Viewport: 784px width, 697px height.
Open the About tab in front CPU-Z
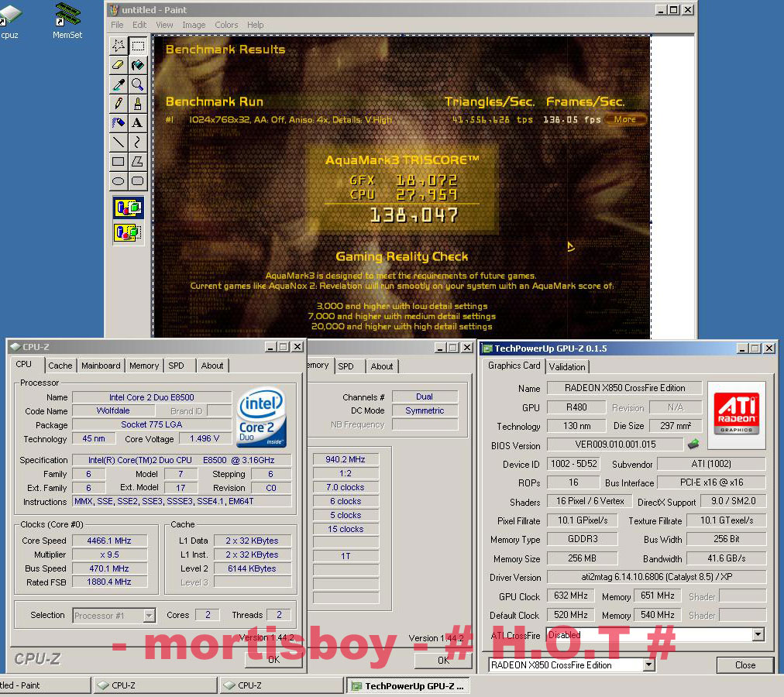[212, 366]
